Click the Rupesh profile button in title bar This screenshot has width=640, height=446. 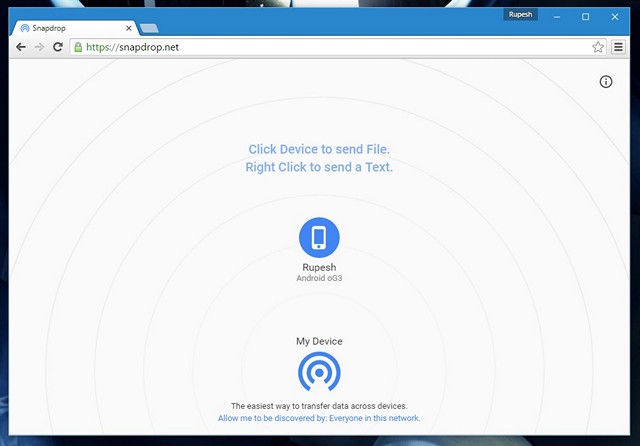520,14
